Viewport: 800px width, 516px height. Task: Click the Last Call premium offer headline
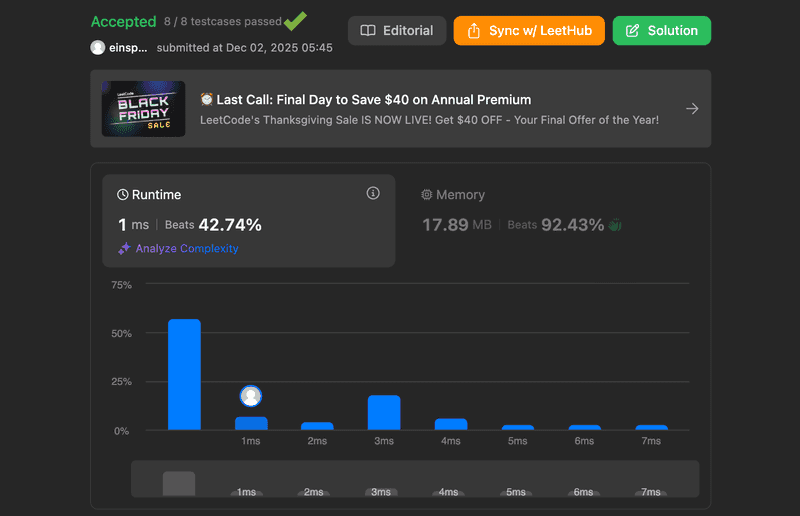click(x=365, y=99)
